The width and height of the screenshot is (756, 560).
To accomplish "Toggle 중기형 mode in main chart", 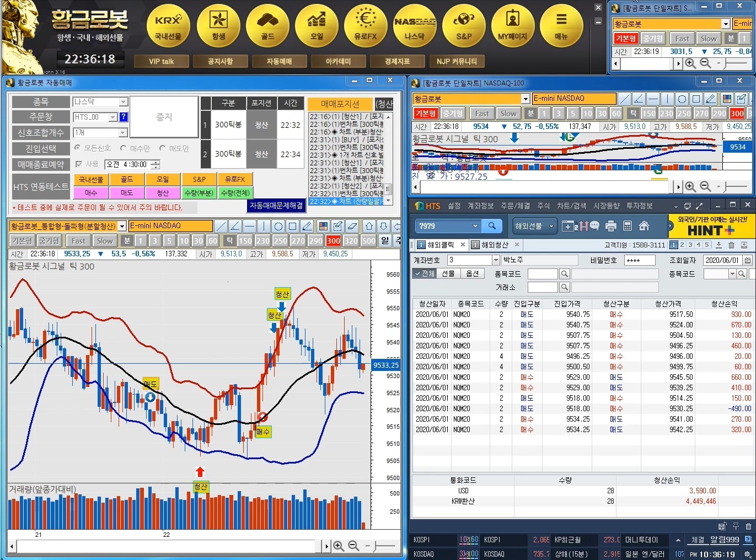I will coord(49,241).
